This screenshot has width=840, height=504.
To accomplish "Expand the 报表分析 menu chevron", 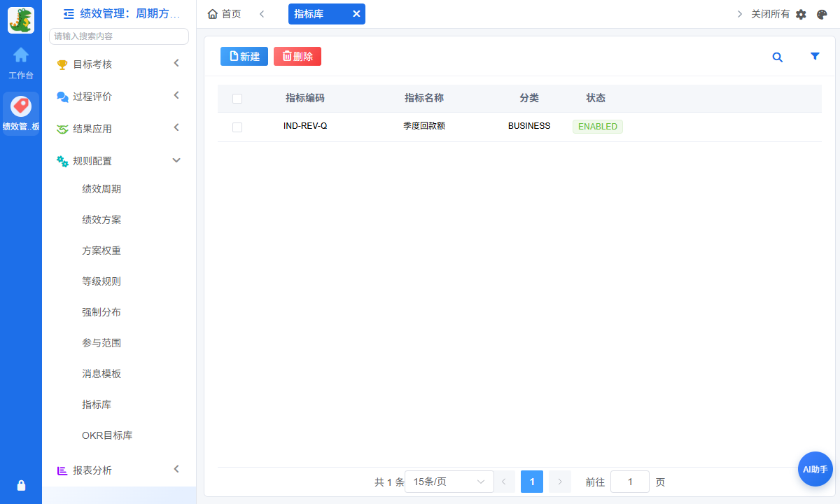I will click(176, 469).
